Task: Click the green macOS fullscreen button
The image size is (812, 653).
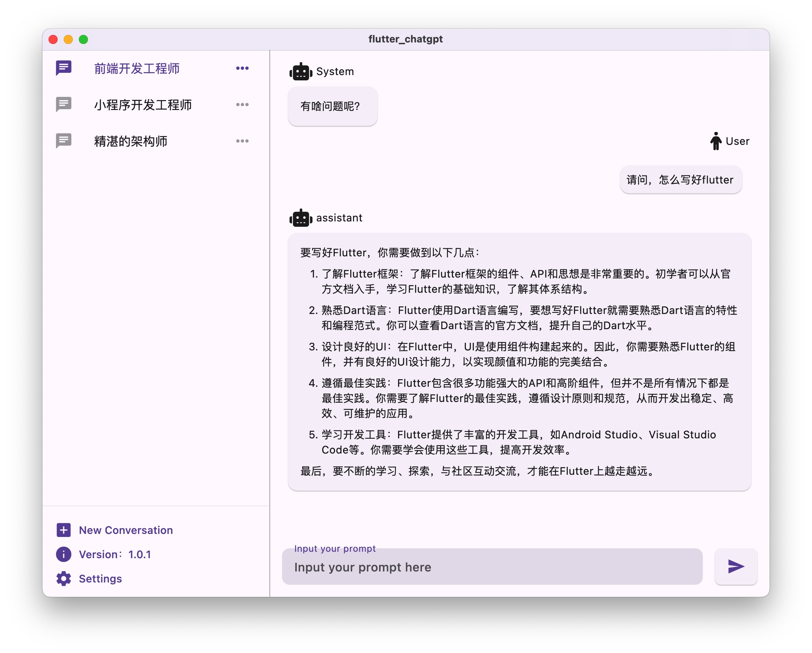Action: (83, 39)
